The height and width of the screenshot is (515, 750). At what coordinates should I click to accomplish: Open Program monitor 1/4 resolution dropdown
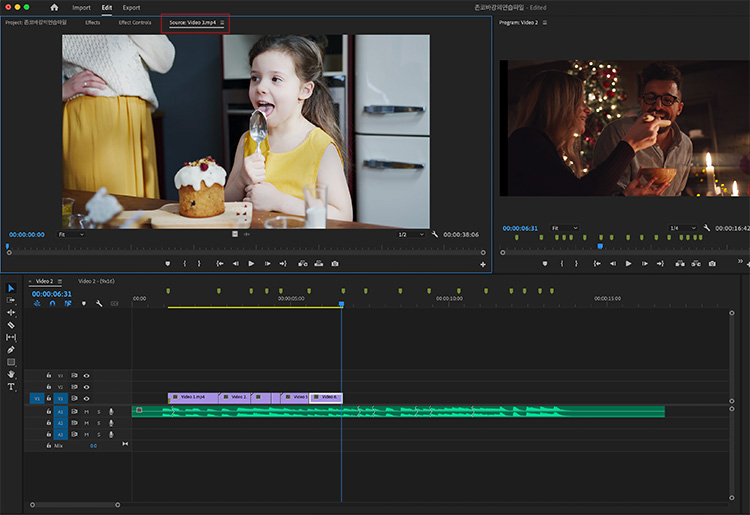[683, 228]
